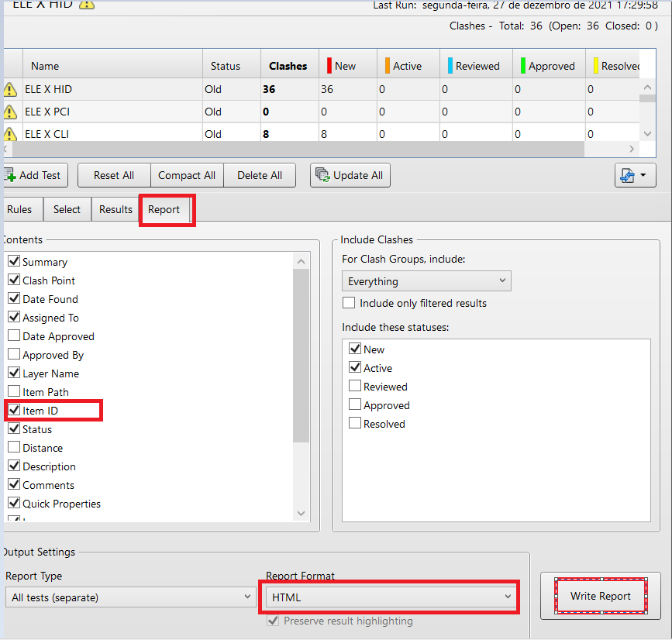The height and width of the screenshot is (640, 672).
Task: Select the Add Test icon
Action: tap(11, 175)
